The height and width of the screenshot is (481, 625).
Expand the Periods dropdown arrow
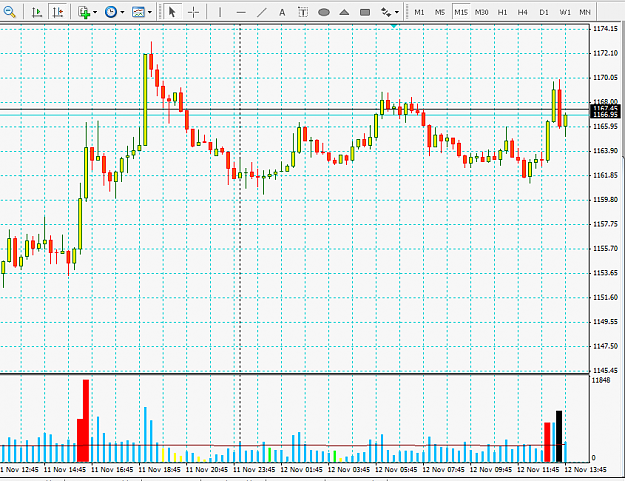click(122, 12)
